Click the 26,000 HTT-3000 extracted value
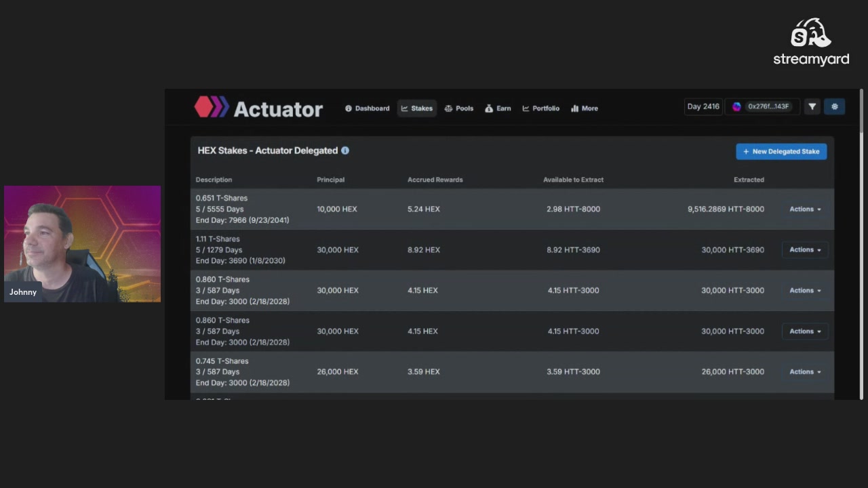 [732, 371]
